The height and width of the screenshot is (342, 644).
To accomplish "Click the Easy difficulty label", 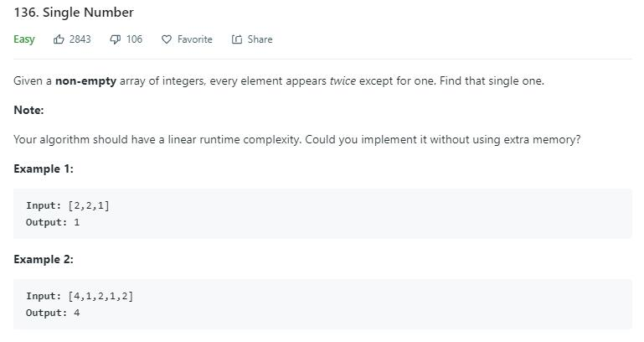I will (24, 39).
